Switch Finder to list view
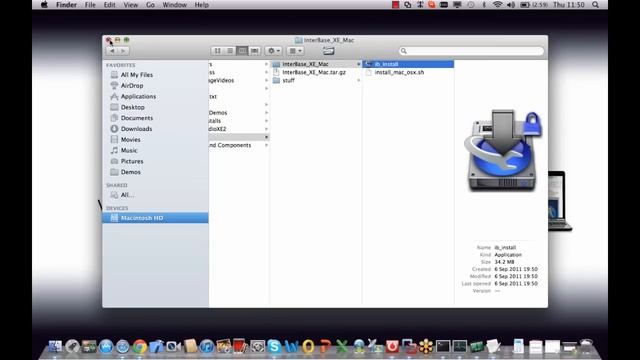The width and height of the screenshot is (640, 360). [x=230, y=51]
